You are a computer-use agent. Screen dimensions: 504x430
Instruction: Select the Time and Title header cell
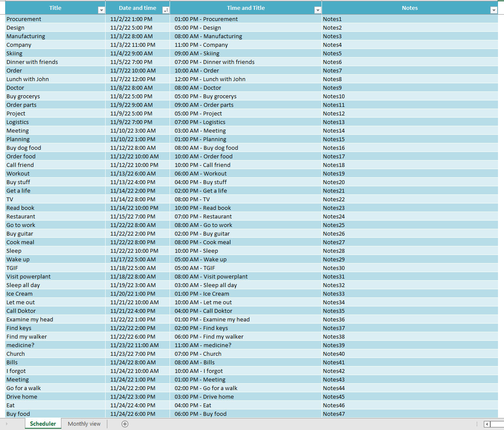246,8
